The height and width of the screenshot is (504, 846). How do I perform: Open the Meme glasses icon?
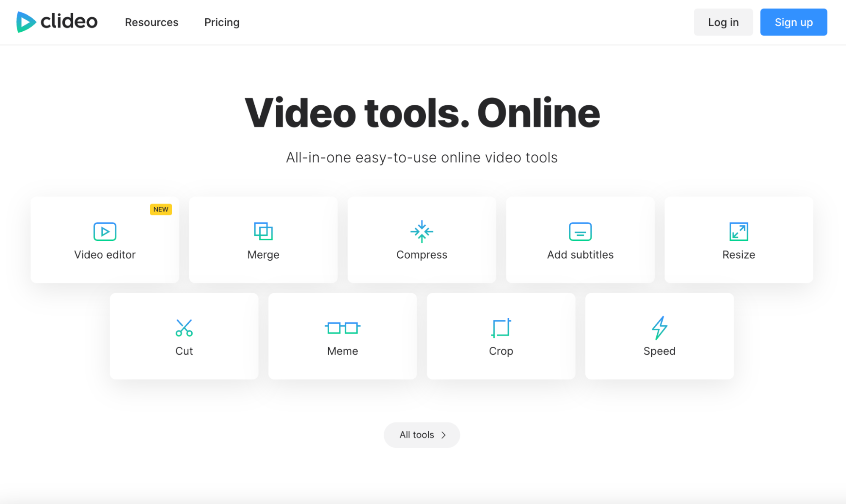pos(342,328)
